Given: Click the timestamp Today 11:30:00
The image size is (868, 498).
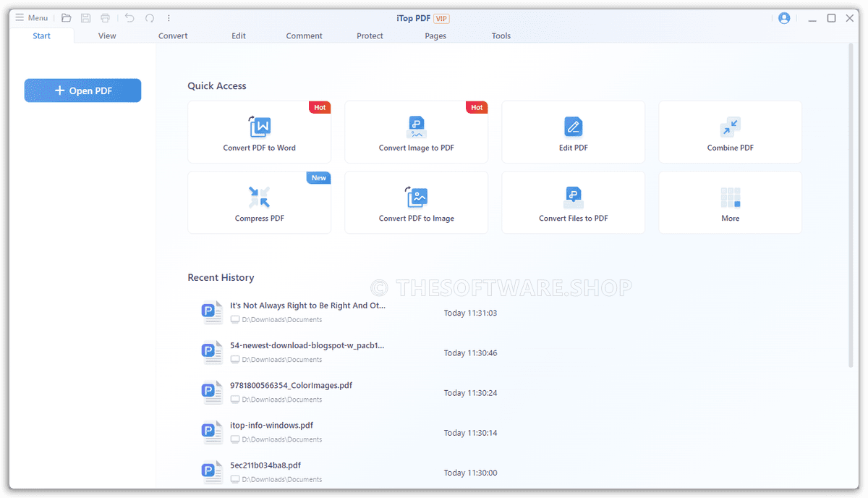Looking at the screenshot, I should tap(470, 473).
